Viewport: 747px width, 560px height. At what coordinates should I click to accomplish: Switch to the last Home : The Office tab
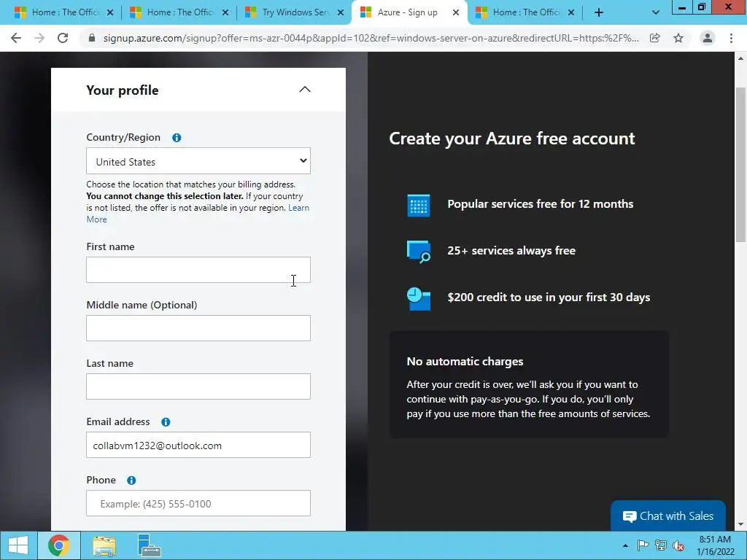[x=524, y=12]
